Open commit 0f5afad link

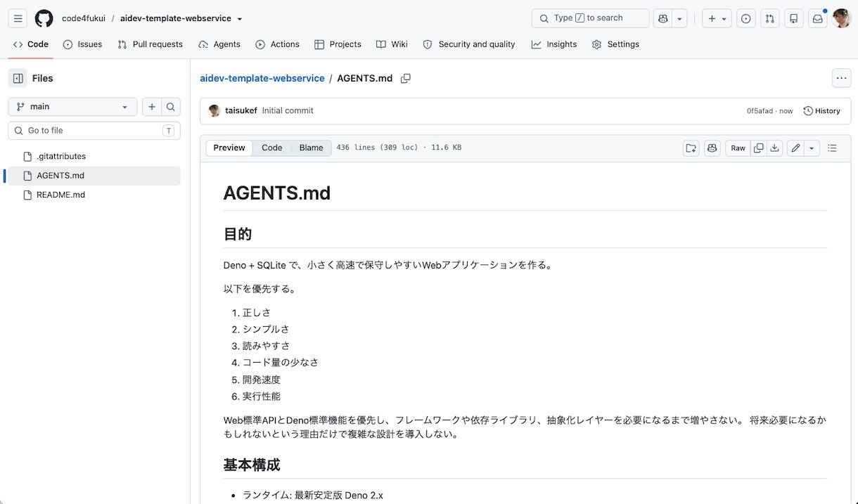[x=760, y=111]
